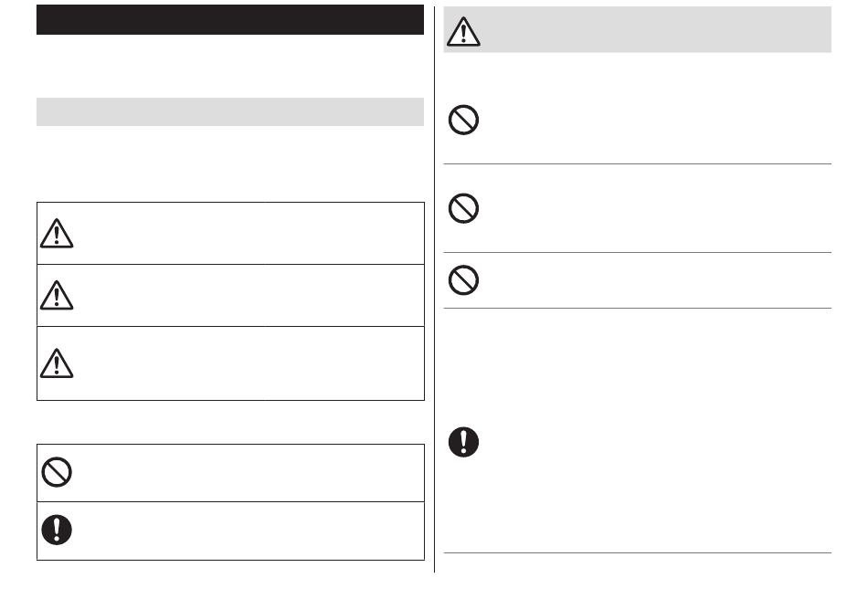
Task: Click the middle prohibition icon in the right column
Action: 463,208
